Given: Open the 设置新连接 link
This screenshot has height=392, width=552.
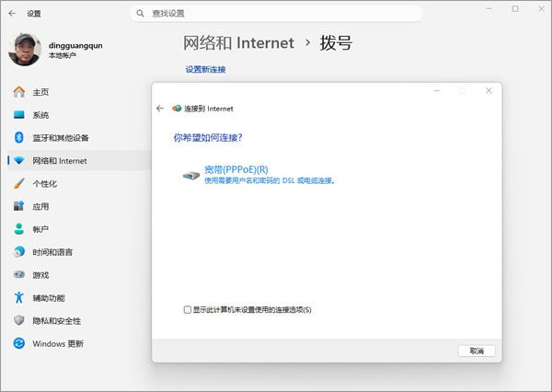Looking at the screenshot, I should tap(205, 69).
